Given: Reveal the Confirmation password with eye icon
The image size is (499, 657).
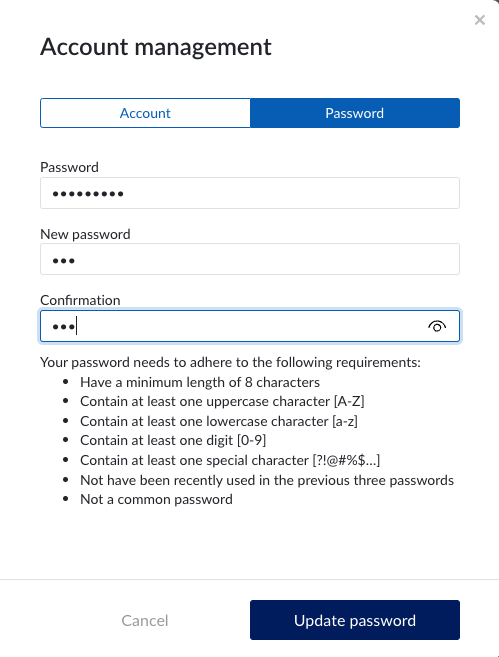Looking at the screenshot, I should coord(437,326).
